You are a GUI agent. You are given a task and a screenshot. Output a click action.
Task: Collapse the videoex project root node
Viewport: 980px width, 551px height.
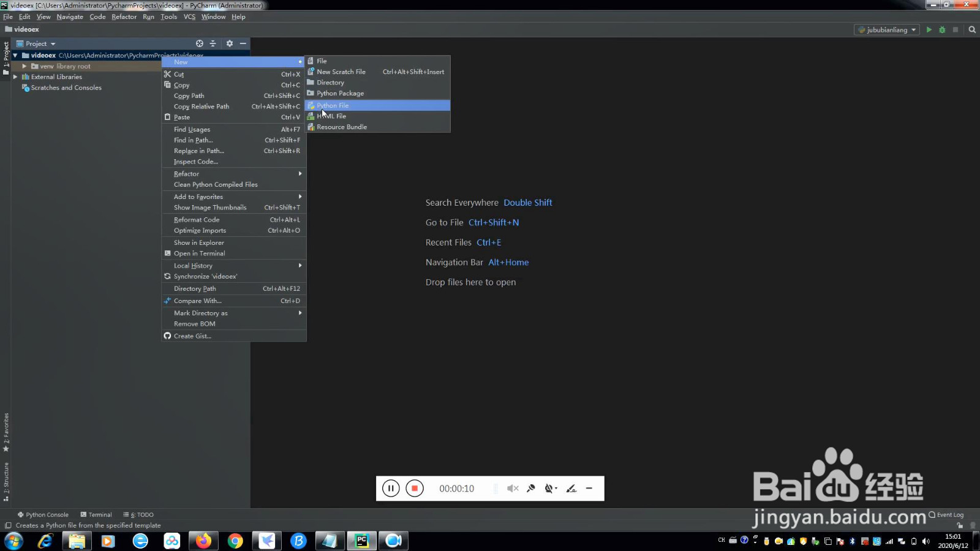click(x=15, y=55)
